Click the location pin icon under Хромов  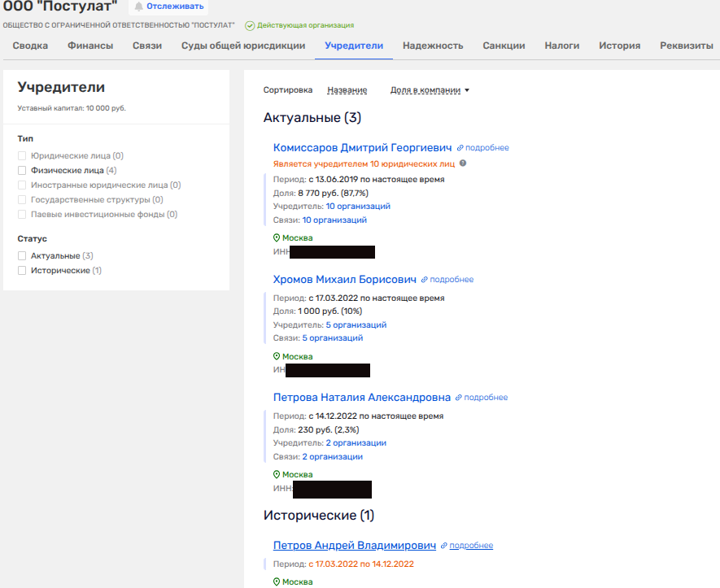(x=277, y=357)
